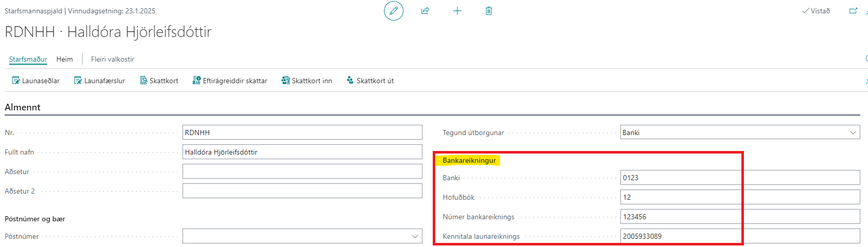This screenshot has width=868, height=247.
Task: Click the Fullt nafn input field
Action: pyautogui.click(x=302, y=152)
